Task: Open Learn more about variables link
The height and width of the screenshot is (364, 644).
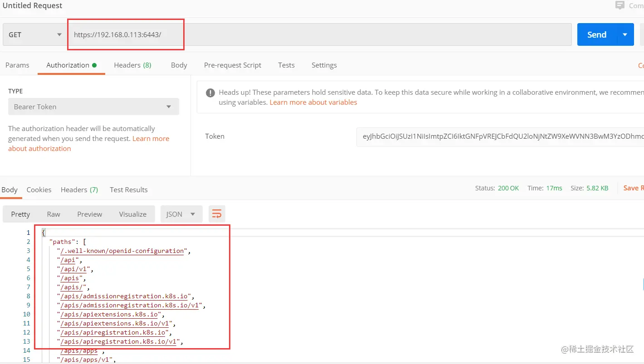Action: pyautogui.click(x=313, y=102)
